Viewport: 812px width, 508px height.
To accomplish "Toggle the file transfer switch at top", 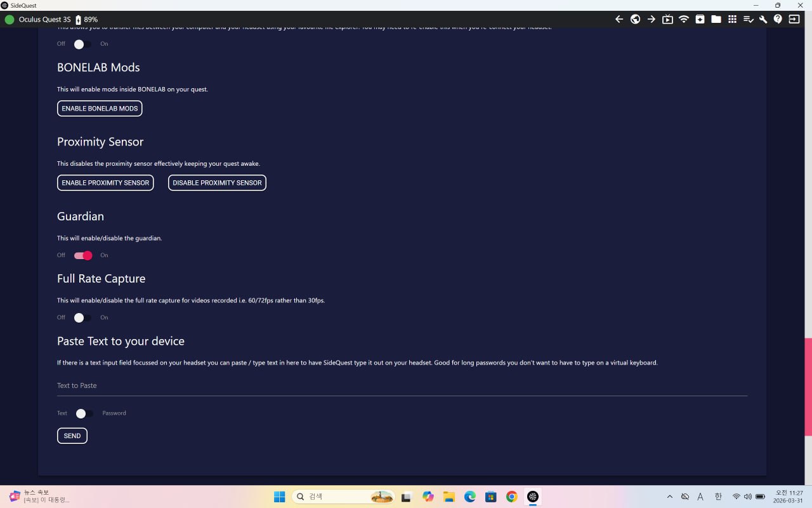I will pos(82,44).
